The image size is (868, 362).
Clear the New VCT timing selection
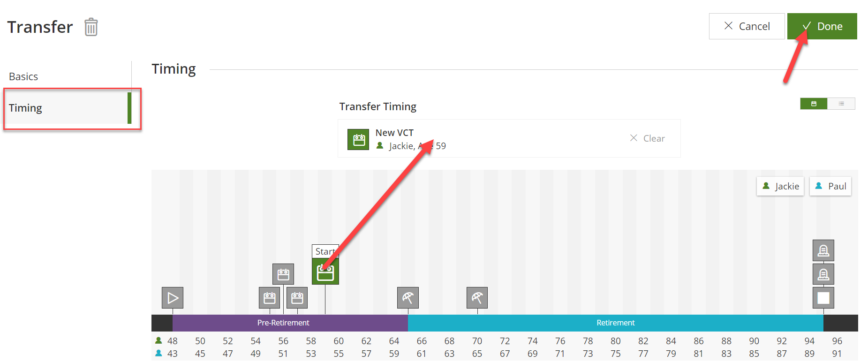click(647, 138)
